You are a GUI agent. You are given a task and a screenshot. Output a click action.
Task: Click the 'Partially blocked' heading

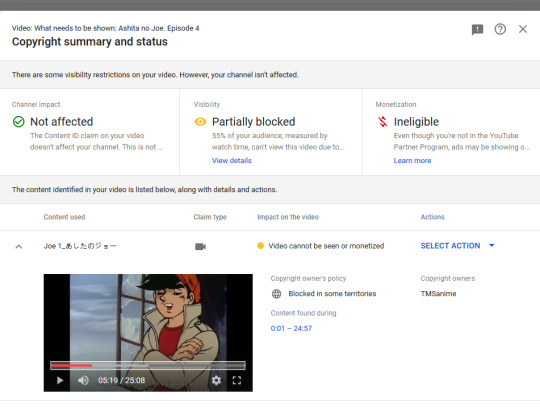(253, 122)
